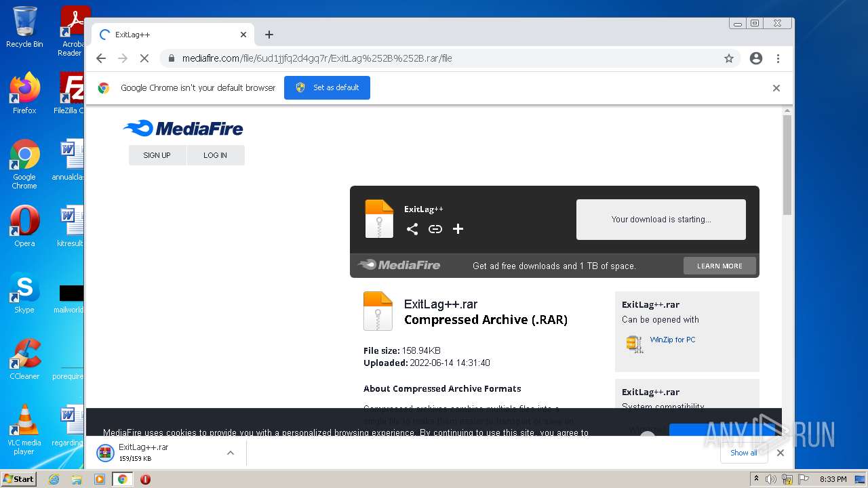868x488 pixels.
Task: Click the ExitLag++ archive file icon in dark panel
Action: click(x=379, y=218)
